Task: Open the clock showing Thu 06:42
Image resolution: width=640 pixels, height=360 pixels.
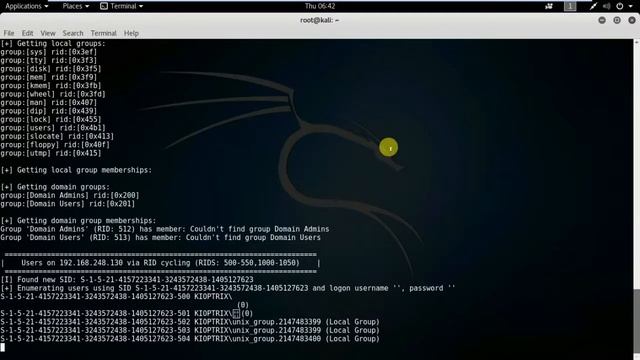Action: [x=320, y=6]
